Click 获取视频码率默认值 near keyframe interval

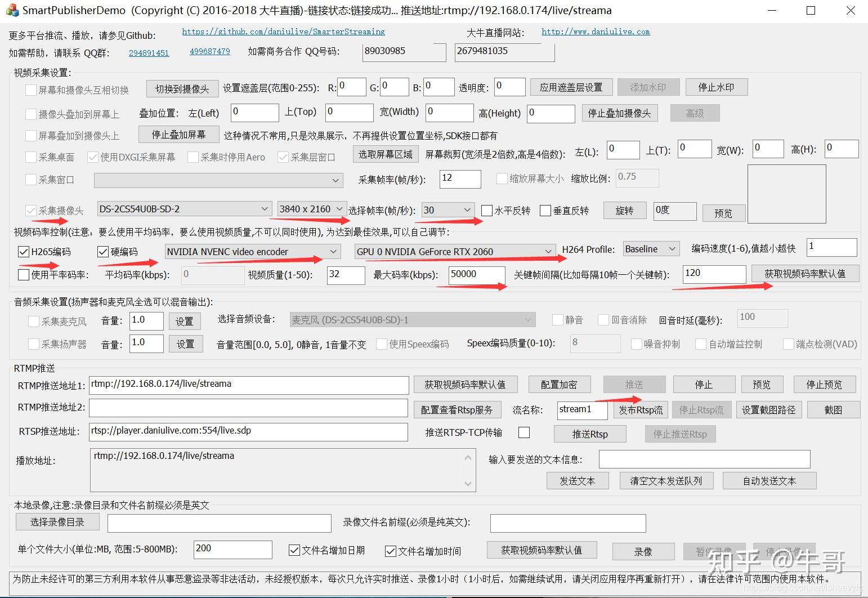[x=805, y=273]
